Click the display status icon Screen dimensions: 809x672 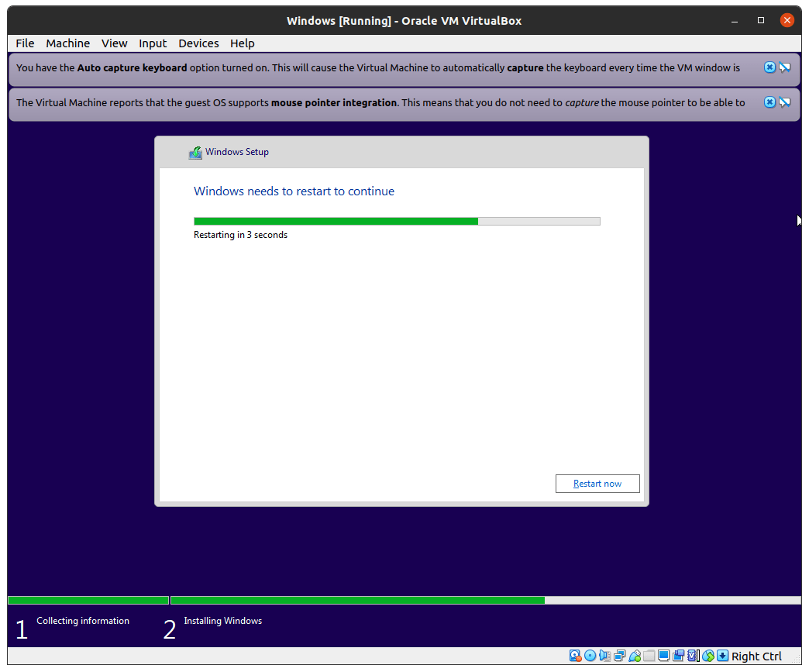pos(663,656)
